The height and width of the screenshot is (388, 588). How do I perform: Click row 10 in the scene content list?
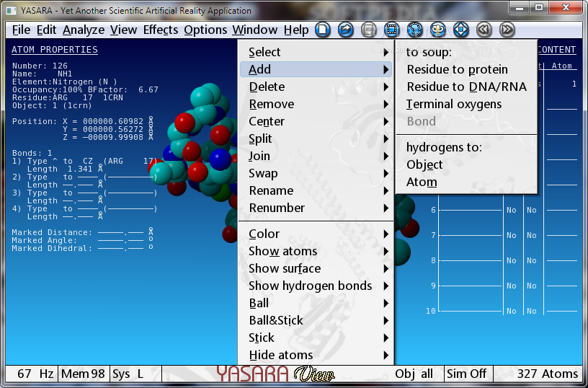coord(502,311)
